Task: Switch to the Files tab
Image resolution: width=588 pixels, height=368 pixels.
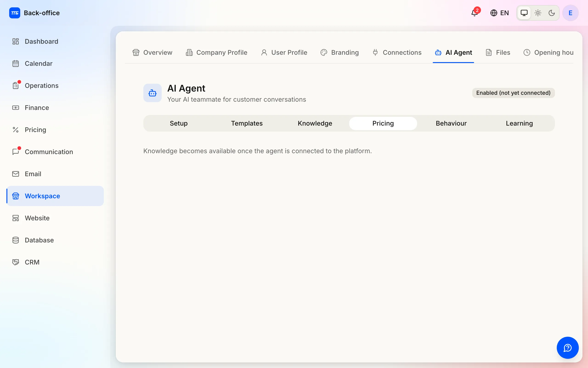Action: 498,53
